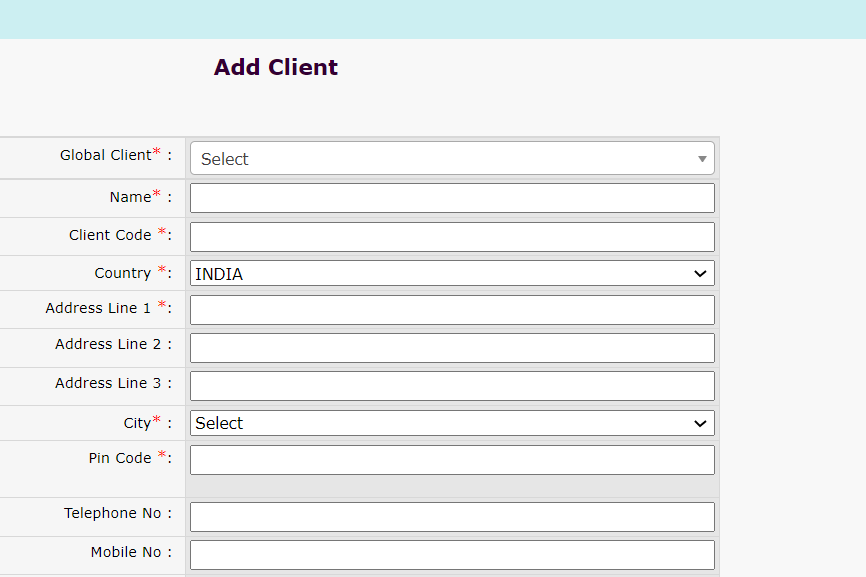
Task: Select the Address Line 1 input field
Action: coord(452,310)
